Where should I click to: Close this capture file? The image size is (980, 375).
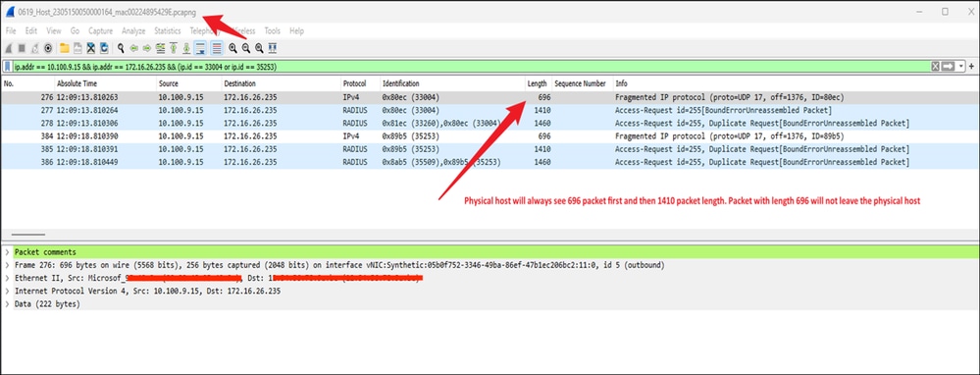coord(90,48)
